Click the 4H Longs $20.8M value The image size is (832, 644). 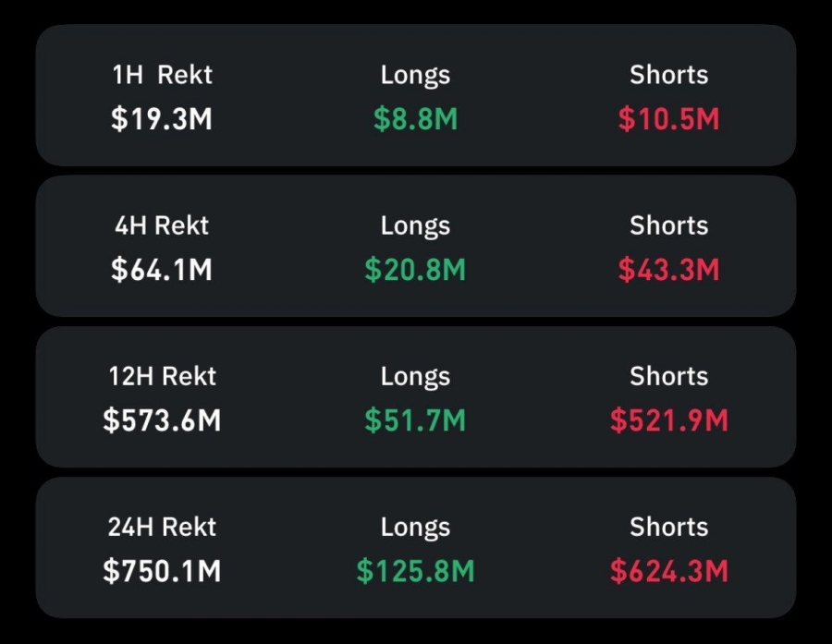tap(415, 269)
